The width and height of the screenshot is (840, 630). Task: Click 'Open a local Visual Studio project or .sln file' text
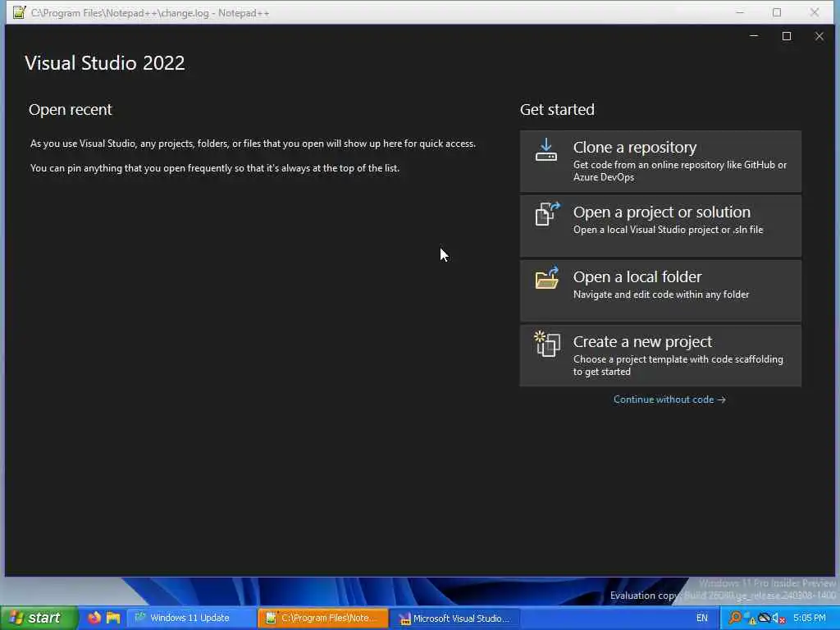coord(668,230)
